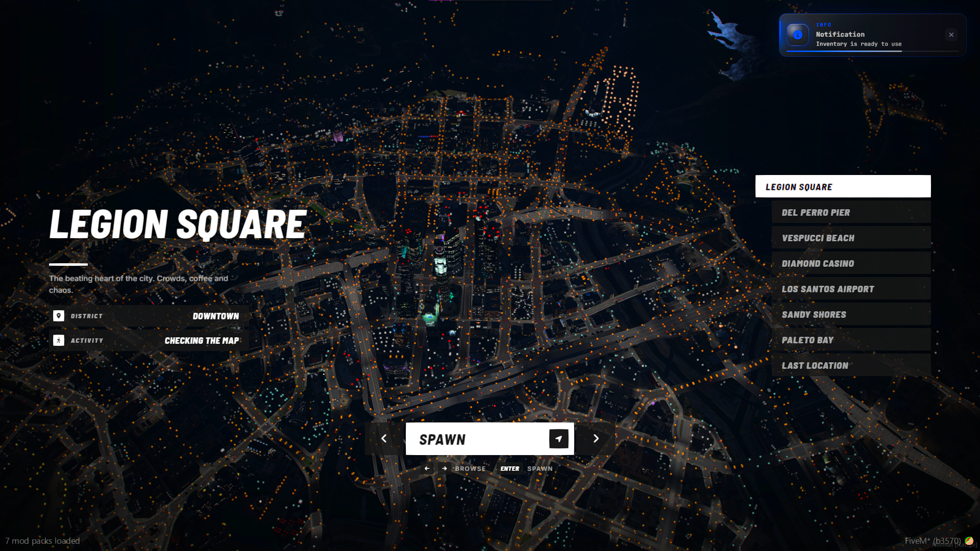Go to previous location with left chevron
The image size is (980, 551).
tap(384, 439)
